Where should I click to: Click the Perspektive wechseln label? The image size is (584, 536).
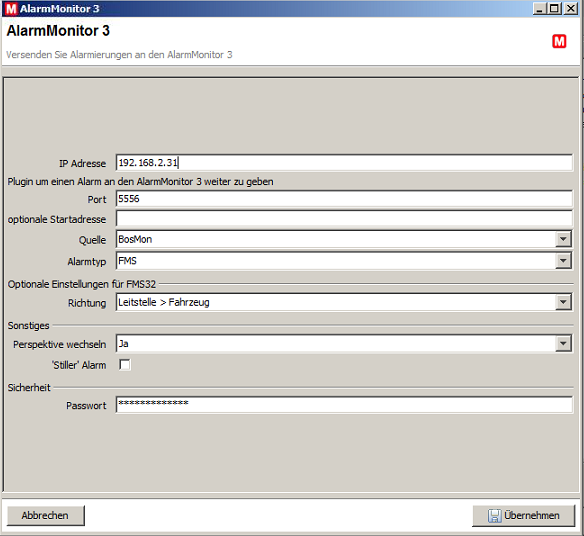(x=60, y=345)
